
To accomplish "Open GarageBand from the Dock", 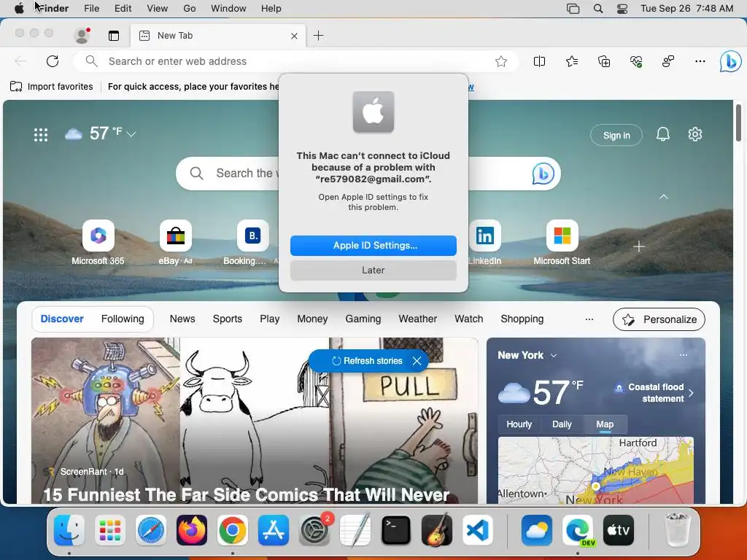I will tap(436, 530).
